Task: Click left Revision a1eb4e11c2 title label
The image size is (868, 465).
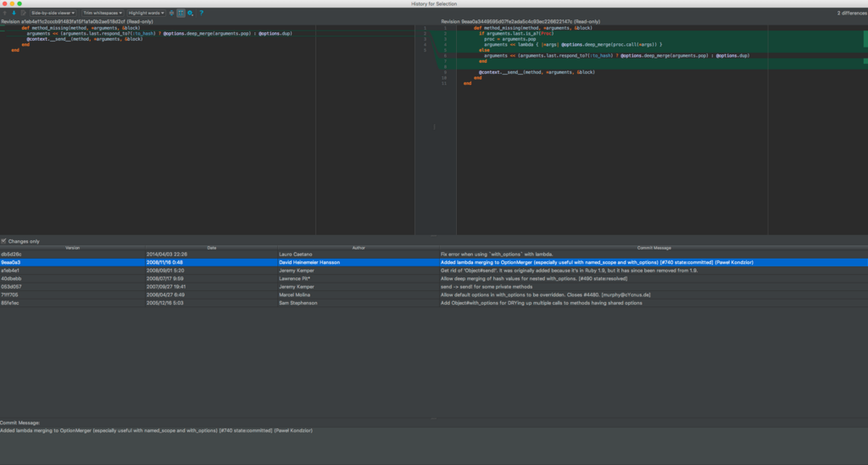Action: point(77,21)
